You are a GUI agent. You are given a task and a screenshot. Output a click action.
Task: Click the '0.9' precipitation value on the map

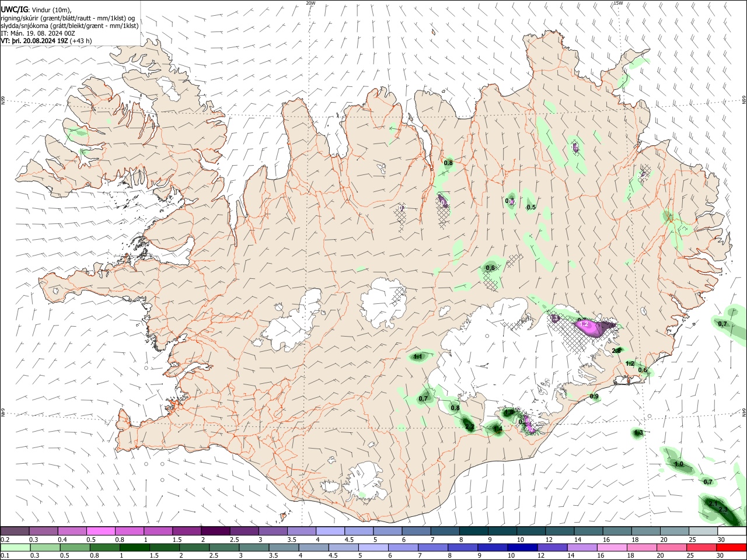point(594,397)
